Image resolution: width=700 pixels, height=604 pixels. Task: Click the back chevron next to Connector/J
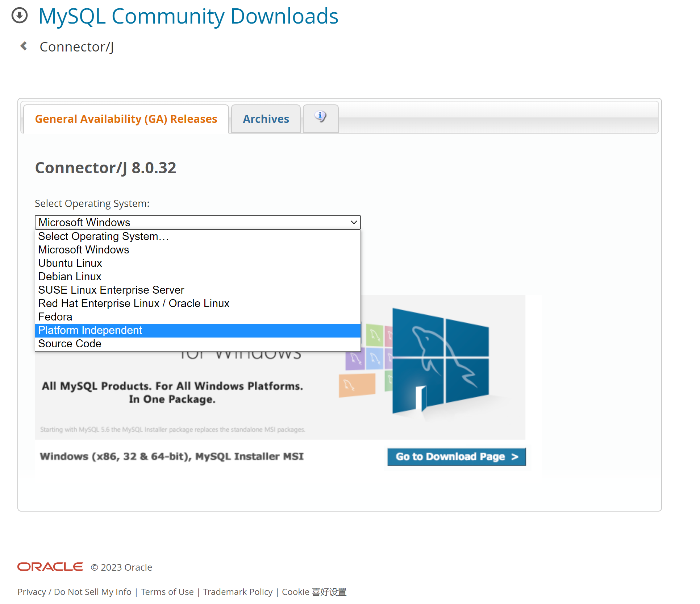24,46
